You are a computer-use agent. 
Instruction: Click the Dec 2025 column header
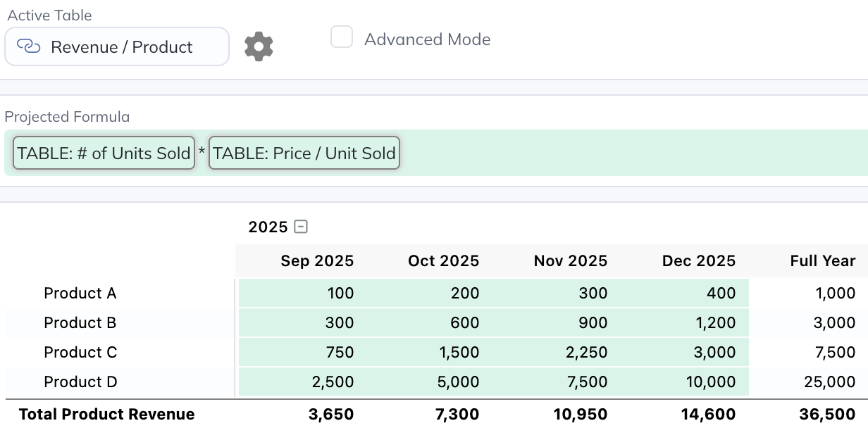(x=698, y=261)
